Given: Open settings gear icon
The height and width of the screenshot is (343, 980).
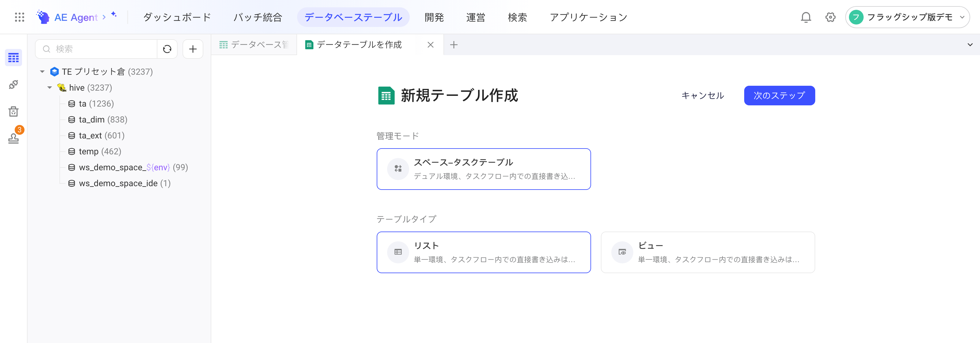Looking at the screenshot, I should (830, 17).
